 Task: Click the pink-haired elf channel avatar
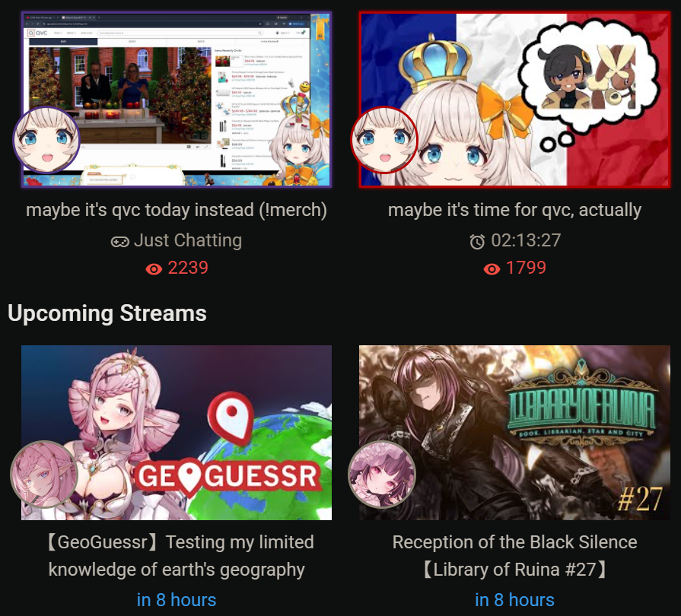coord(44,474)
